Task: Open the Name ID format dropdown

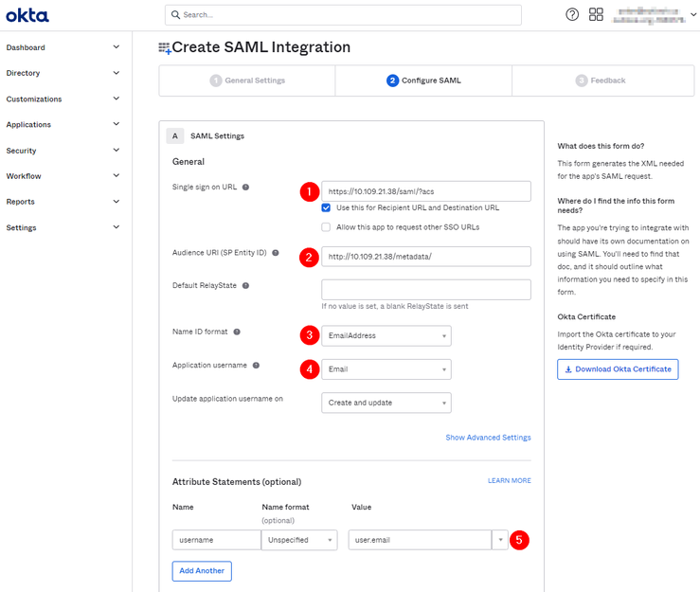Action: [386, 335]
